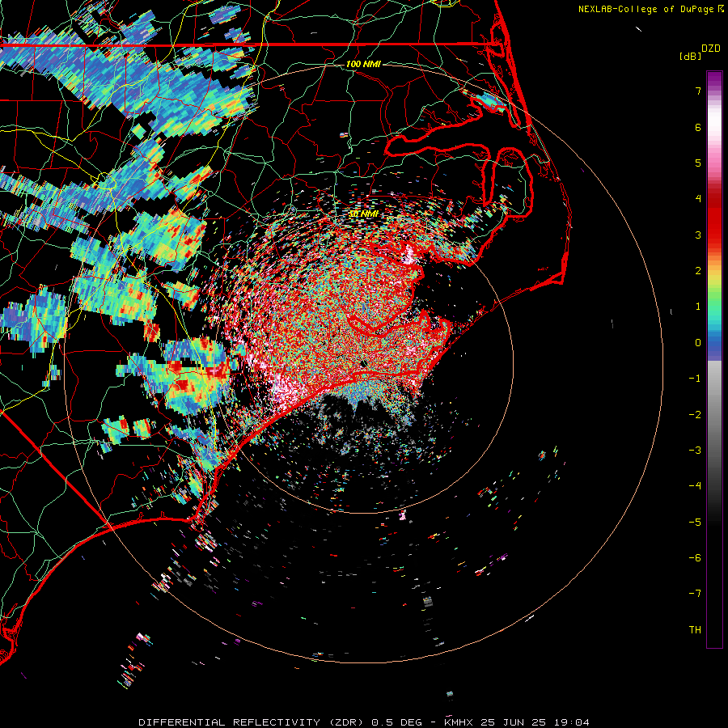Click the DIFFERENTIAL REFLECTIVITY (ZDR) caption text
Image resolution: width=728 pixels, height=728 pixels.
tap(253, 722)
